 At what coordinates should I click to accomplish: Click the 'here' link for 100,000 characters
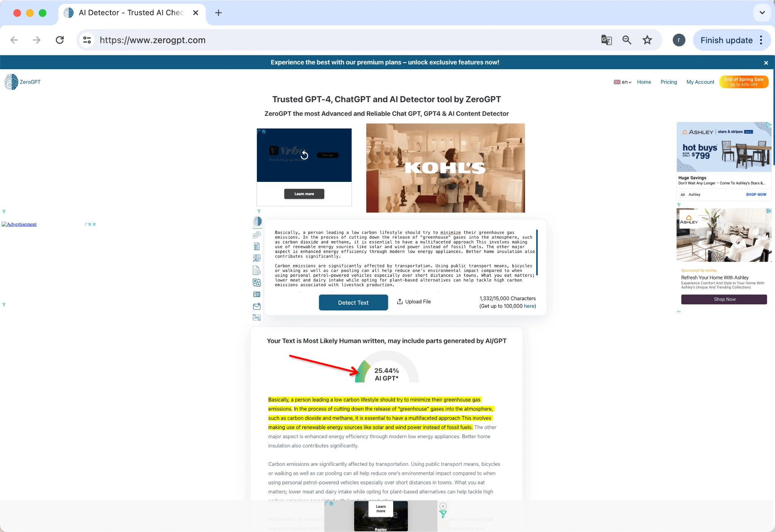tap(529, 306)
